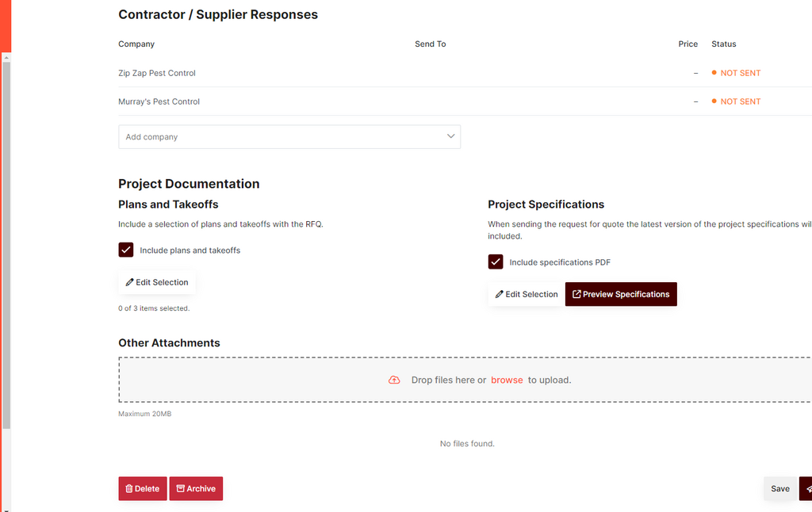Select the Zip Zap Pest Control row
This screenshot has height=512, width=812.
tap(157, 73)
